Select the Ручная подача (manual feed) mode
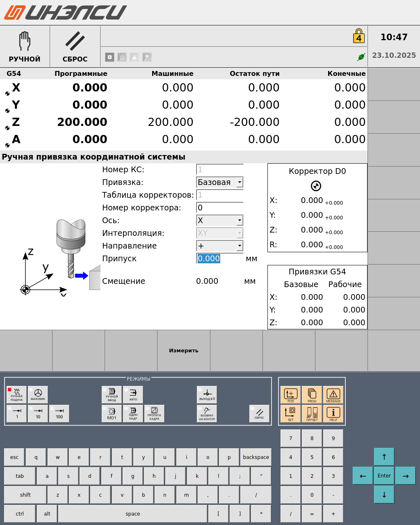 tap(17, 395)
